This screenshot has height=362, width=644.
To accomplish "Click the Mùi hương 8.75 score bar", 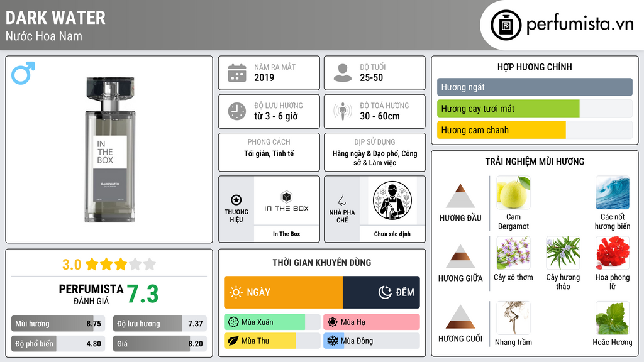I will coord(58,324).
